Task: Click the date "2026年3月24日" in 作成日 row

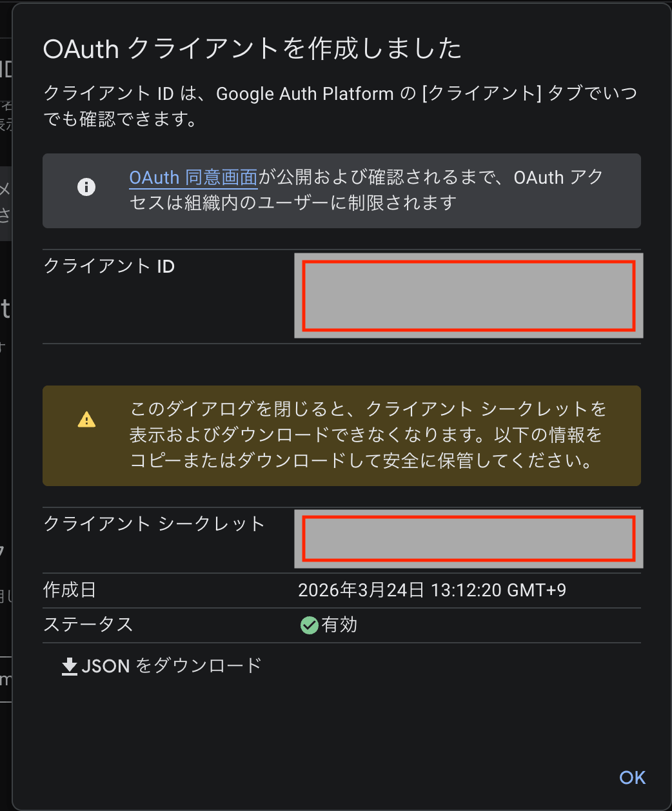Action: tap(361, 590)
